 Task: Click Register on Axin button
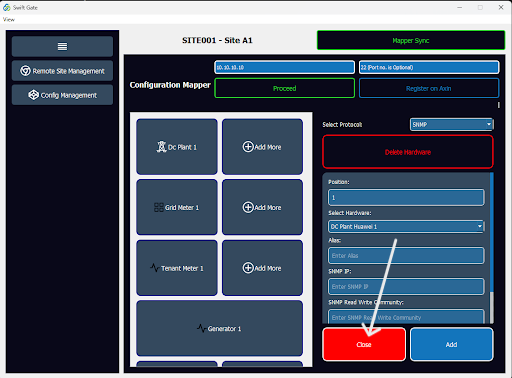[x=429, y=88]
